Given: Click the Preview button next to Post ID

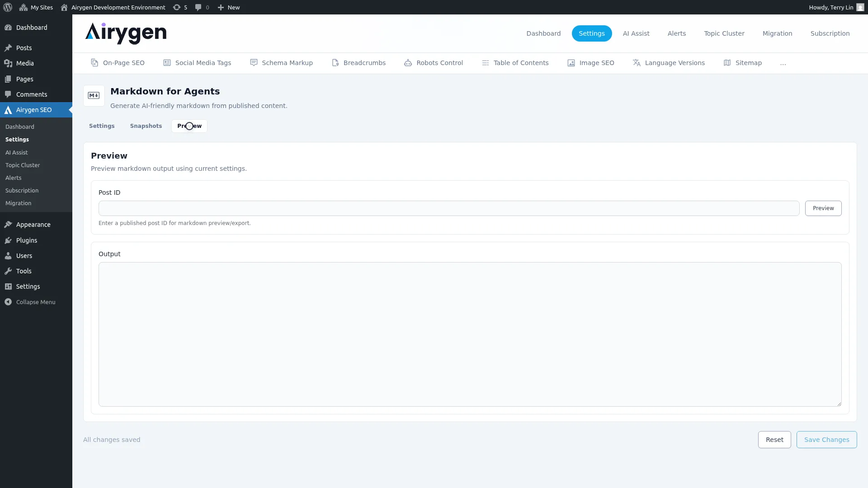Looking at the screenshot, I should pos(823,208).
